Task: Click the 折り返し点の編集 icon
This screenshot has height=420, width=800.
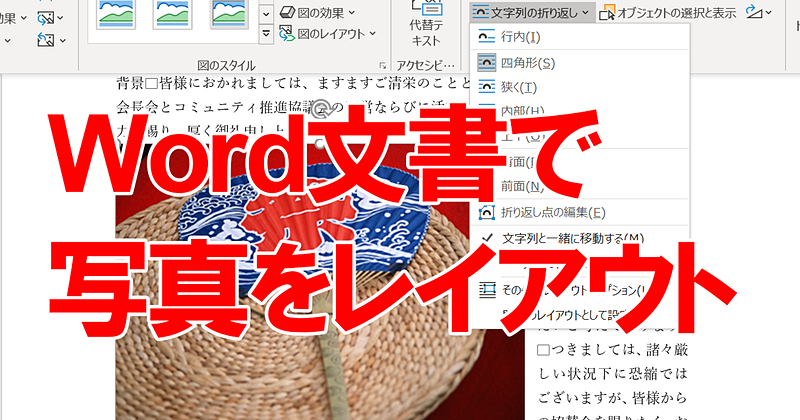Action: [487, 212]
